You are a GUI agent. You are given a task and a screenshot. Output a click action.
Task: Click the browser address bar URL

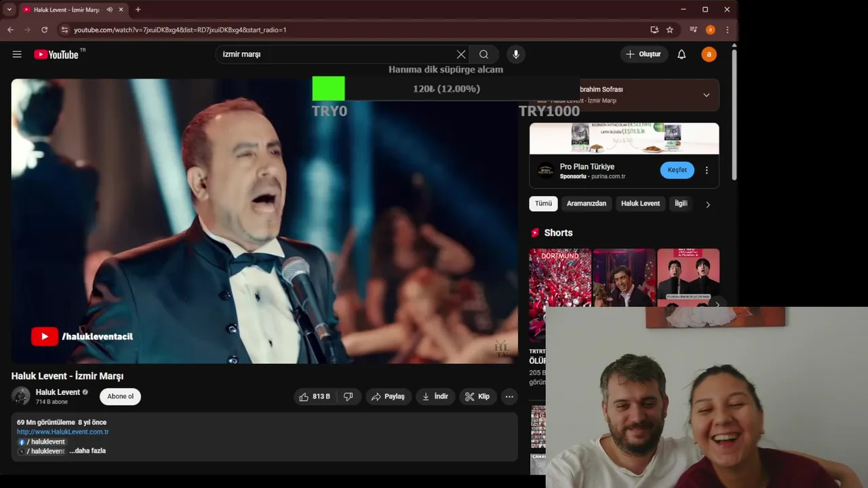pos(180,30)
